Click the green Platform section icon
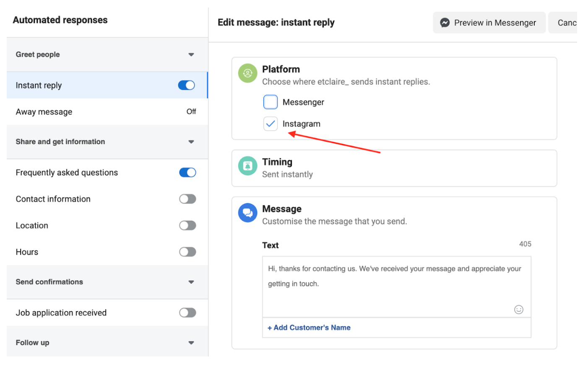 click(x=247, y=73)
